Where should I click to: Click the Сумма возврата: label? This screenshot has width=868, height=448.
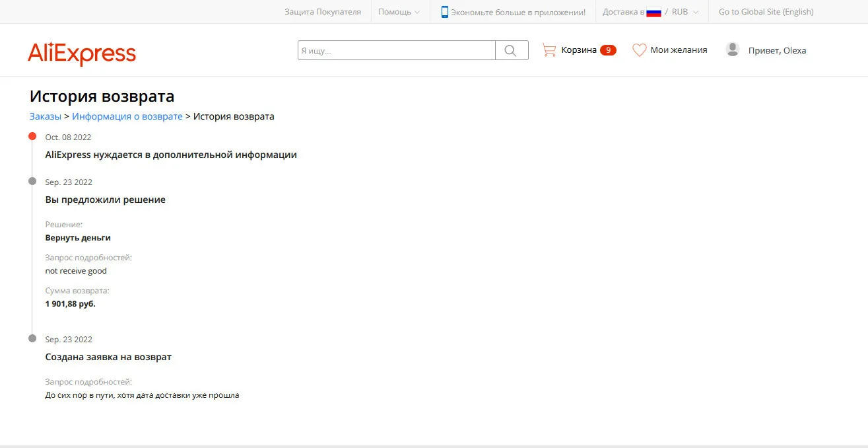tap(77, 291)
